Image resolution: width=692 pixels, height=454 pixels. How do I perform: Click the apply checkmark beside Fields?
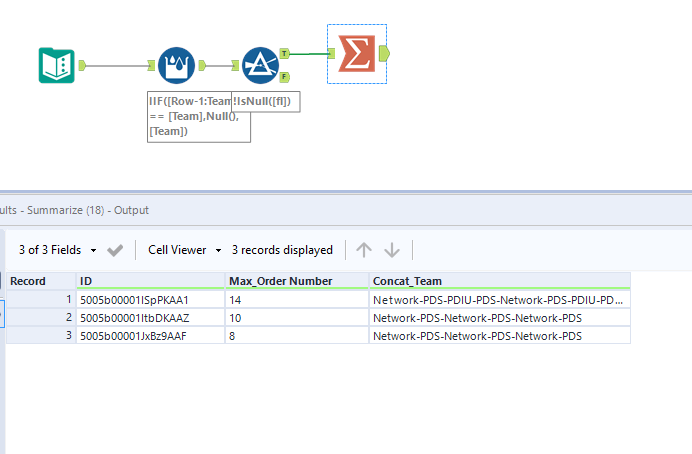coord(115,250)
